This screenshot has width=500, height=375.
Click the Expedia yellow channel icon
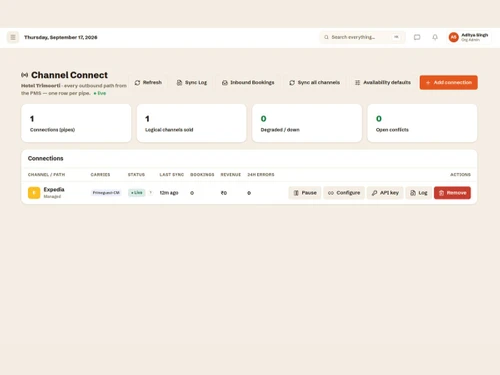click(34, 193)
